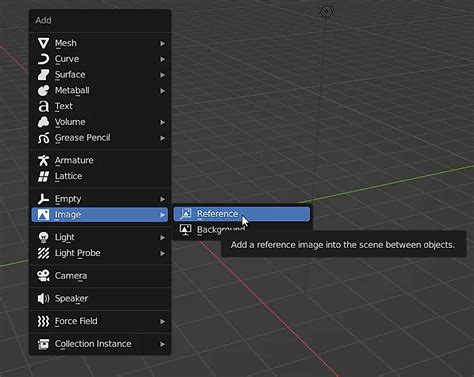The image size is (474, 377).
Task: Open the Surface menu entry
Action: pos(100,75)
